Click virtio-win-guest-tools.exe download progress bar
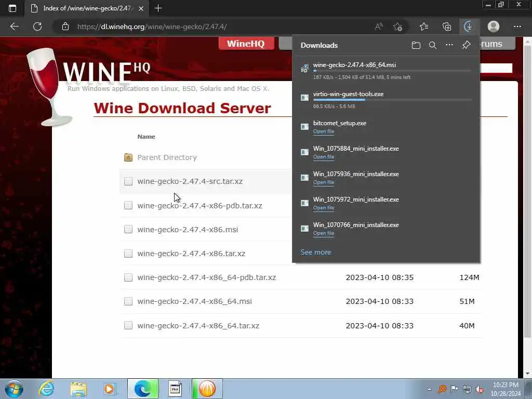Viewport: 532px width, 399px height. coord(392,100)
